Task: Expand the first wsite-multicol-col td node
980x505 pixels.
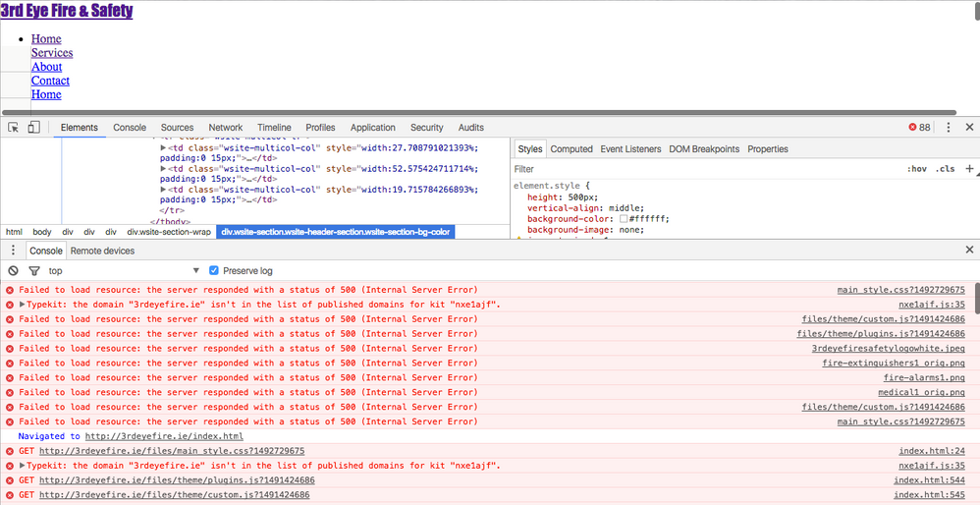Action: (164, 148)
